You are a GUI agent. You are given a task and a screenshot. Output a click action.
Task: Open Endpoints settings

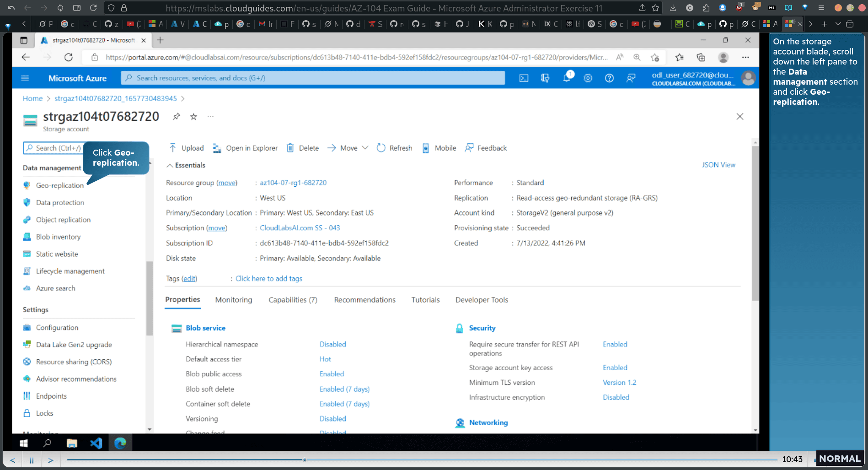click(51, 396)
